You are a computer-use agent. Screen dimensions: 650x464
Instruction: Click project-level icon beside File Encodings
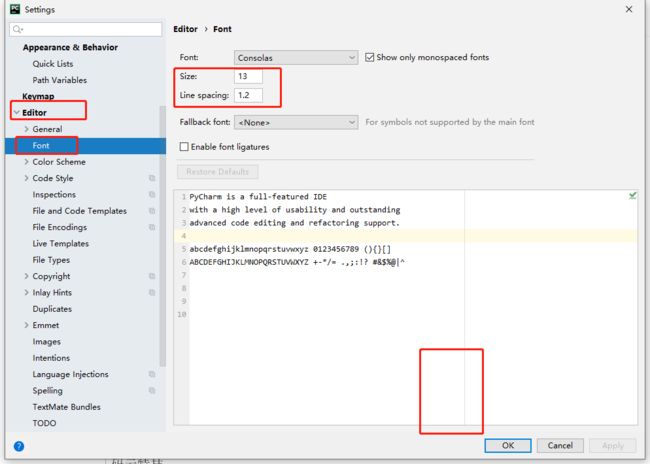point(152,227)
